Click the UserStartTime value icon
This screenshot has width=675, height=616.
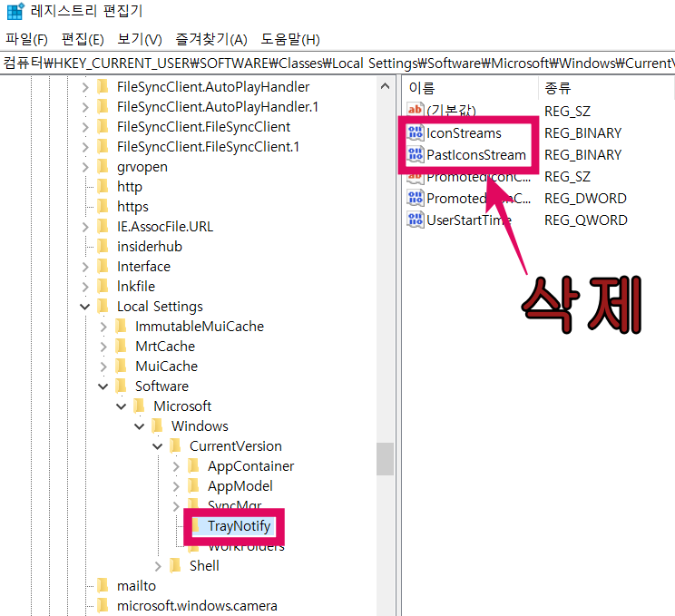pyautogui.click(x=416, y=220)
